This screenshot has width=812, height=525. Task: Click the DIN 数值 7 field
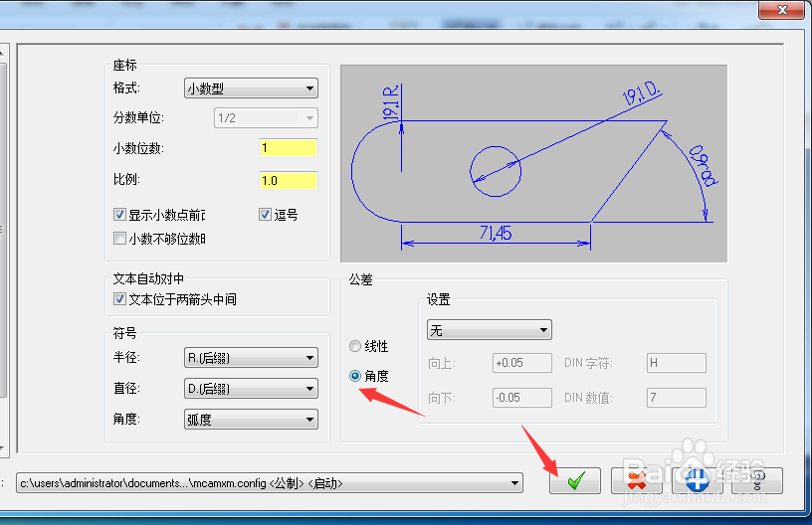[677, 398]
